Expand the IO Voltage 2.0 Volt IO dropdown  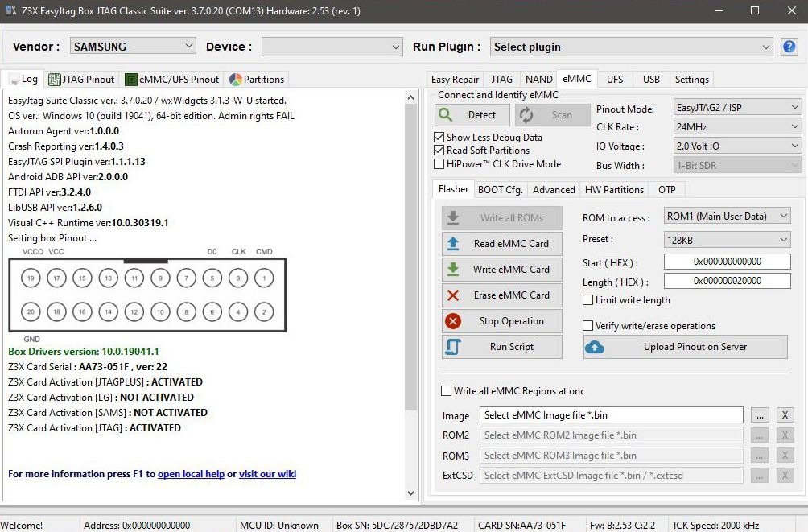click(x=737, y=146)
